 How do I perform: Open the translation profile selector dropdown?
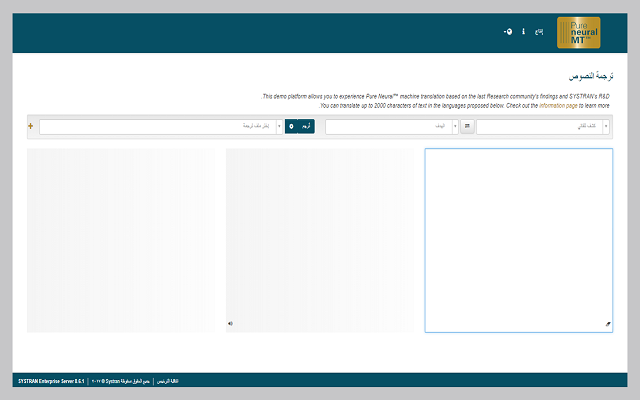point(160,127)
